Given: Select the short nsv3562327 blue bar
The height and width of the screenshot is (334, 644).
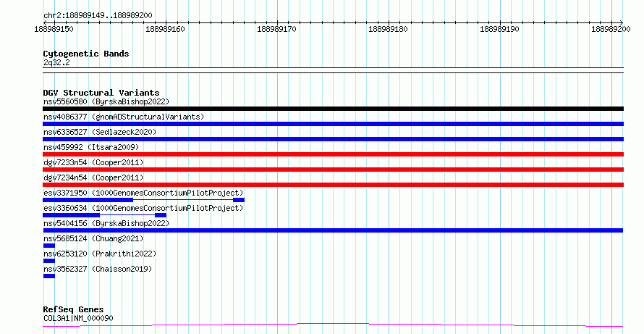Looking at the screenshot, I should [x=49, y=276].
